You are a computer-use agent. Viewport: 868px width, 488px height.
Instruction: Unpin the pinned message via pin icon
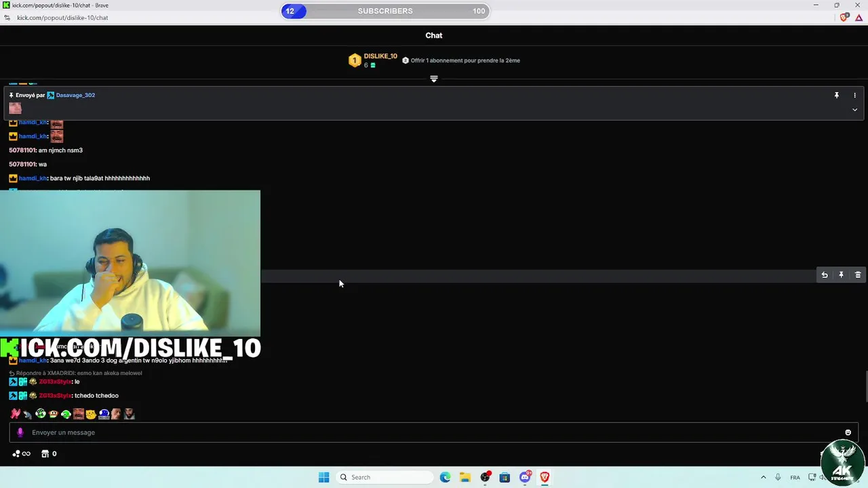click(836, 96)
